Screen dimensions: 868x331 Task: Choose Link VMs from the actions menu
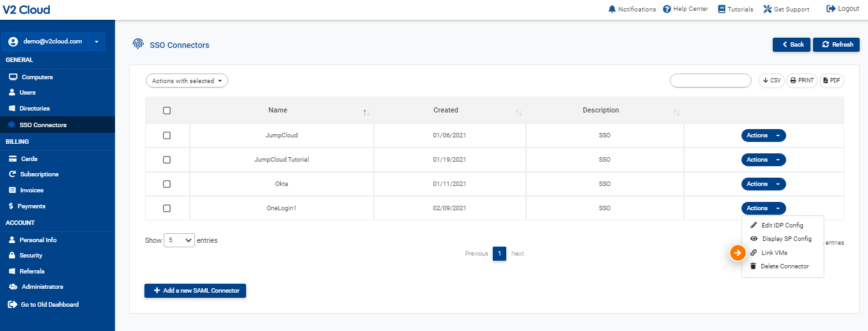point(774,253)
